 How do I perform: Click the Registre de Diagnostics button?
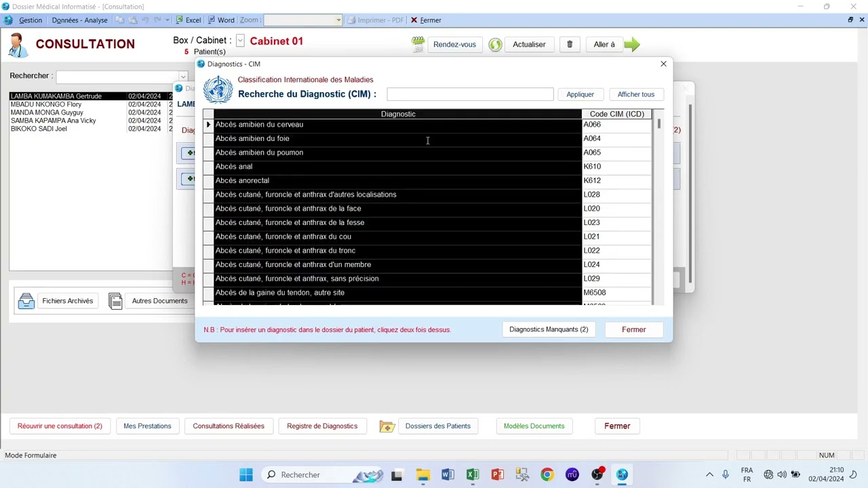point(322,426)
